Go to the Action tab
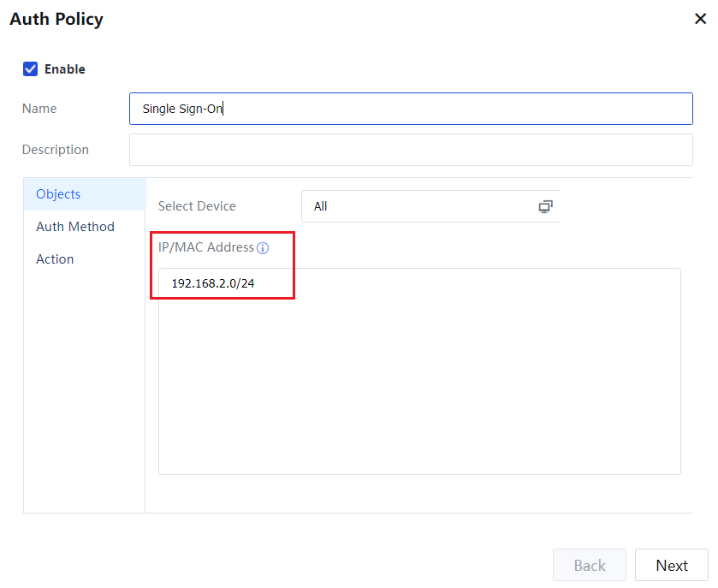Screen dimensions: 718x588 (55, 259)
